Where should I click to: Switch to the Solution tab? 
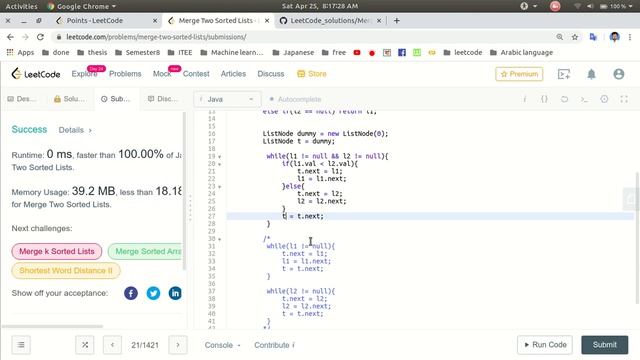pos(69,99)
